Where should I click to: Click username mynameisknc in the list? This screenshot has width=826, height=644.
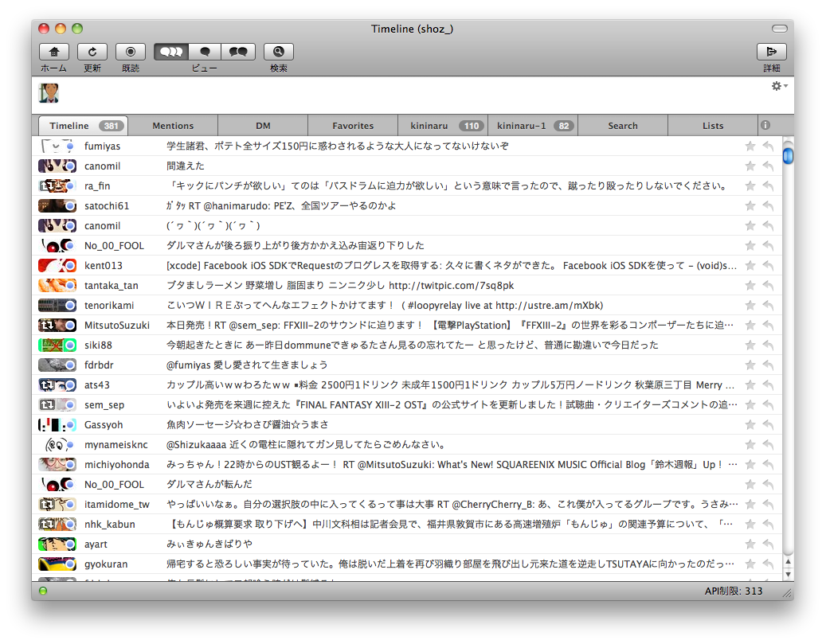(115, 445)
